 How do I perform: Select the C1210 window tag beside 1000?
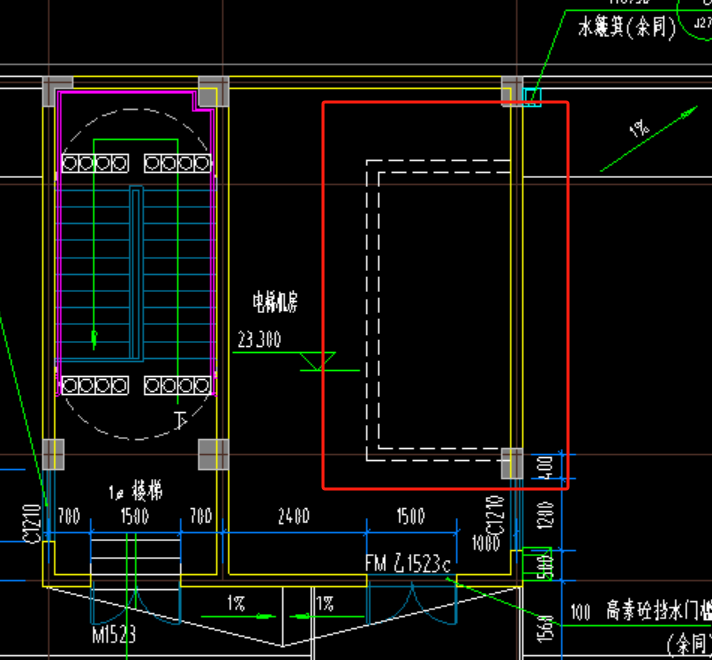[495, 515]
